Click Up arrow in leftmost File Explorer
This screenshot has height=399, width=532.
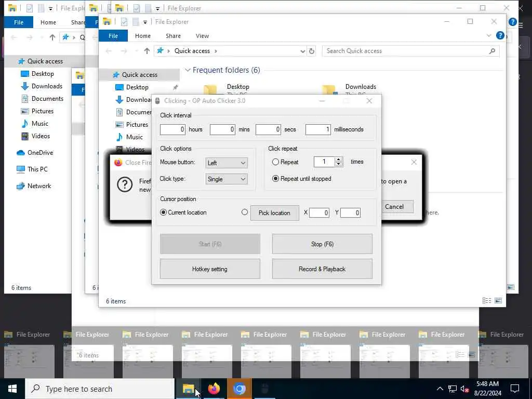(x=52, y=37)
